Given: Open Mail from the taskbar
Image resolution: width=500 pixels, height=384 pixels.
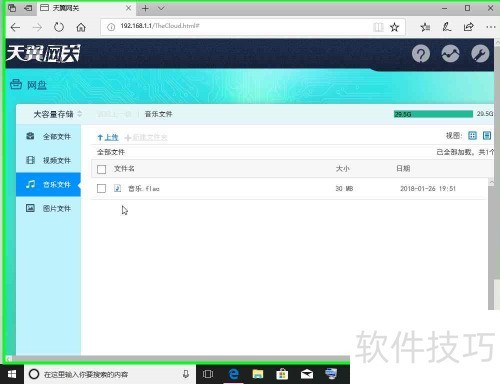Looking at the screenshot, I should click(x=307, y=374).
